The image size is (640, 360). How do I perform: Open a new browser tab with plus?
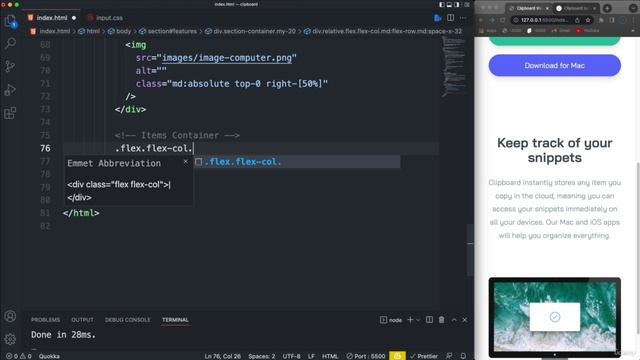[x=607, y=8]
